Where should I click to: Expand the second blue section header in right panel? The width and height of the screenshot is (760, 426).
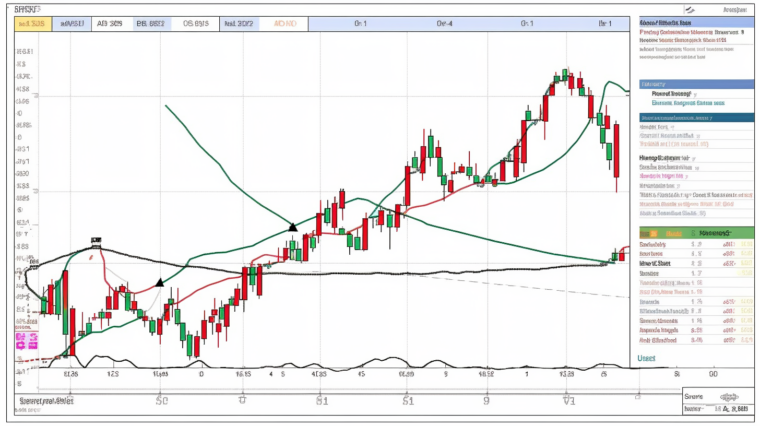click(696, 84)
